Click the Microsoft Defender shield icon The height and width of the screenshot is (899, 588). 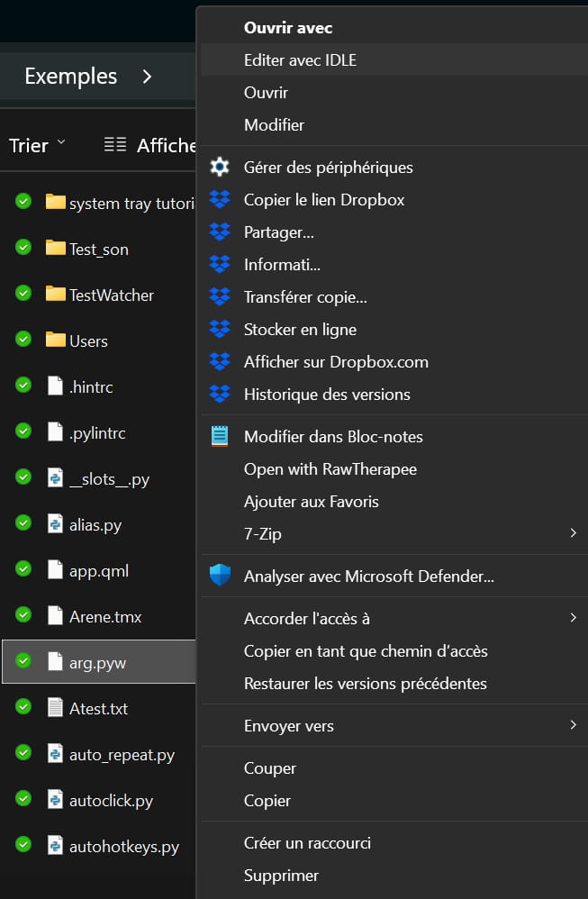[220, 577]
